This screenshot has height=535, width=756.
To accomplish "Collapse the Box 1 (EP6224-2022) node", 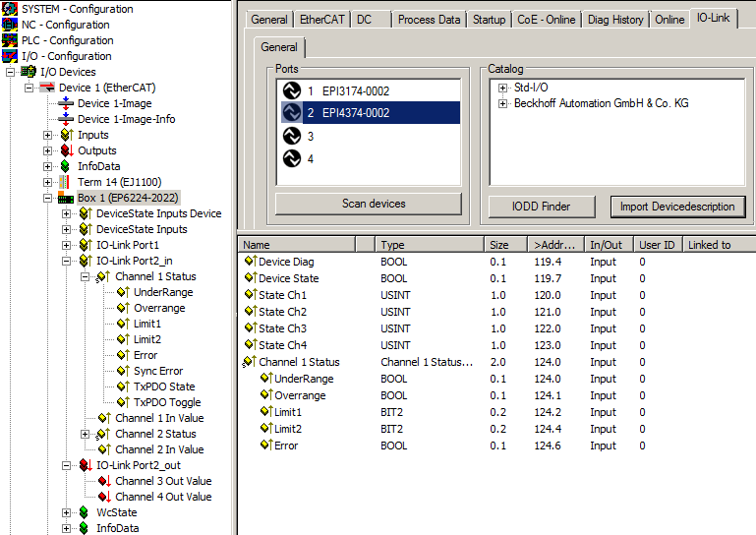I will pyautogui.click(x=47, y=198).
